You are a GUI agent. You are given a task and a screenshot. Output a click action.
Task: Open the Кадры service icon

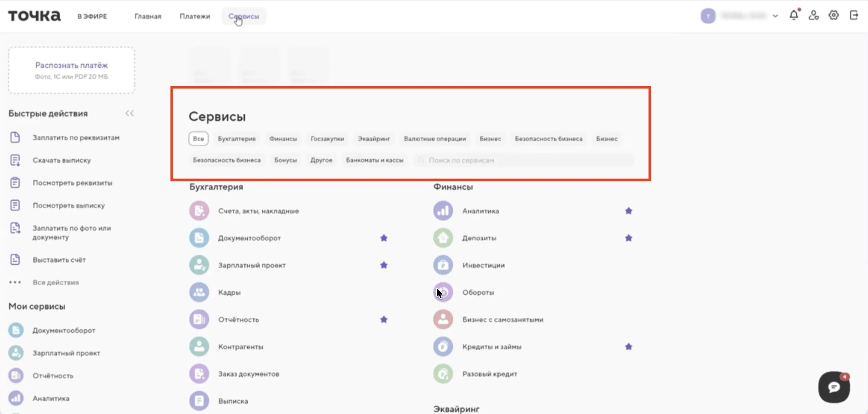coord(199,292)
